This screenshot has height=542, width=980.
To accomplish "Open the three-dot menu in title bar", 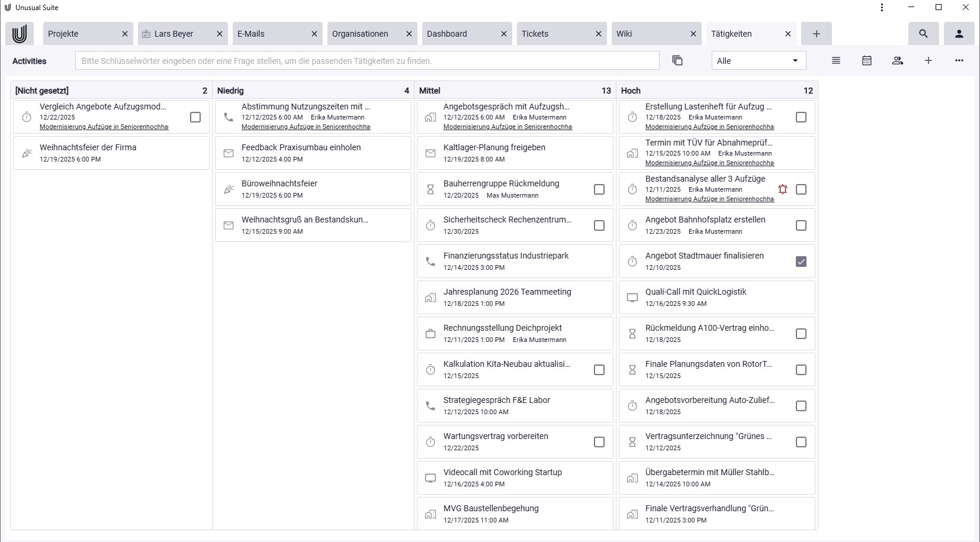I will point(882,8).
